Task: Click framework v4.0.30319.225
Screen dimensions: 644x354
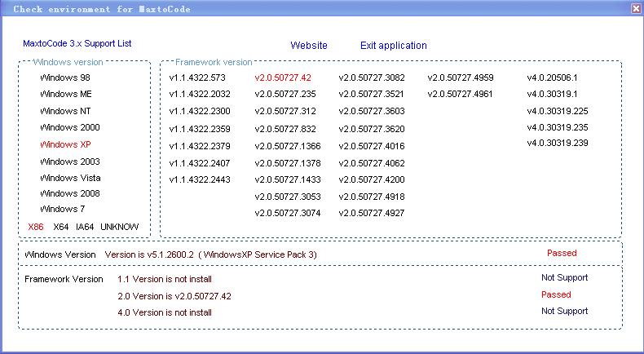Action: (558, 111)
